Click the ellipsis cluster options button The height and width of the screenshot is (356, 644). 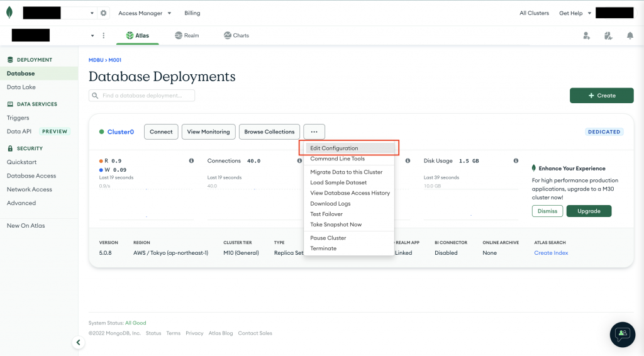[314, 132]
